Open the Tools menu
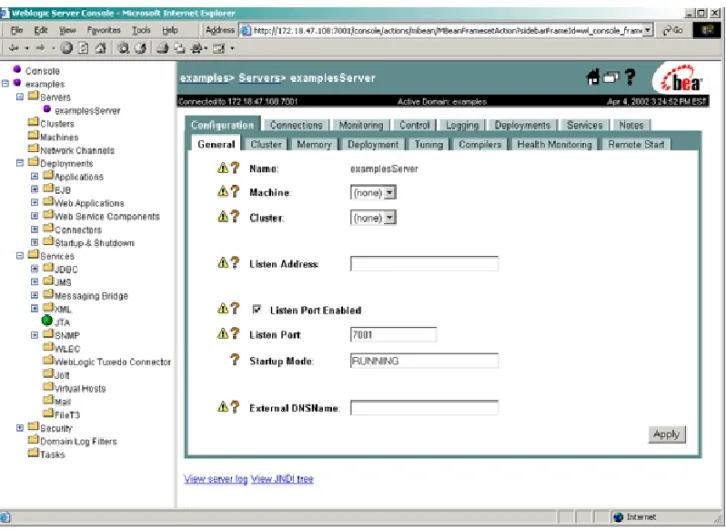The height and width of the screenshot is (531, 726). (x=141, y=30)
